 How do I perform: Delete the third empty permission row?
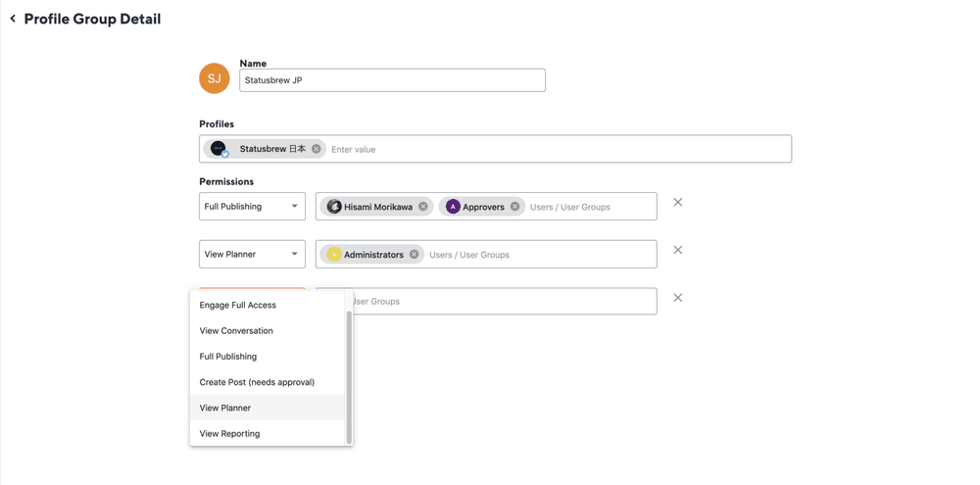click(x=677, y=298)
